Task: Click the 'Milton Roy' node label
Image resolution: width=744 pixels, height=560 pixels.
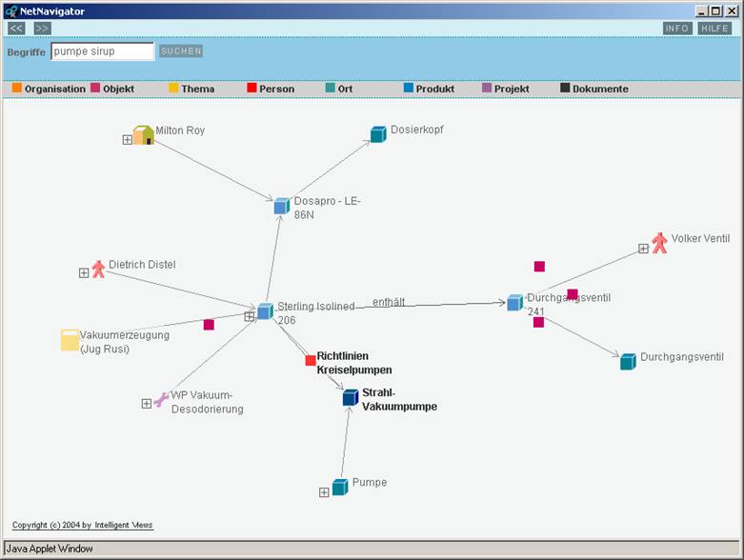Action: pos(180,130)
